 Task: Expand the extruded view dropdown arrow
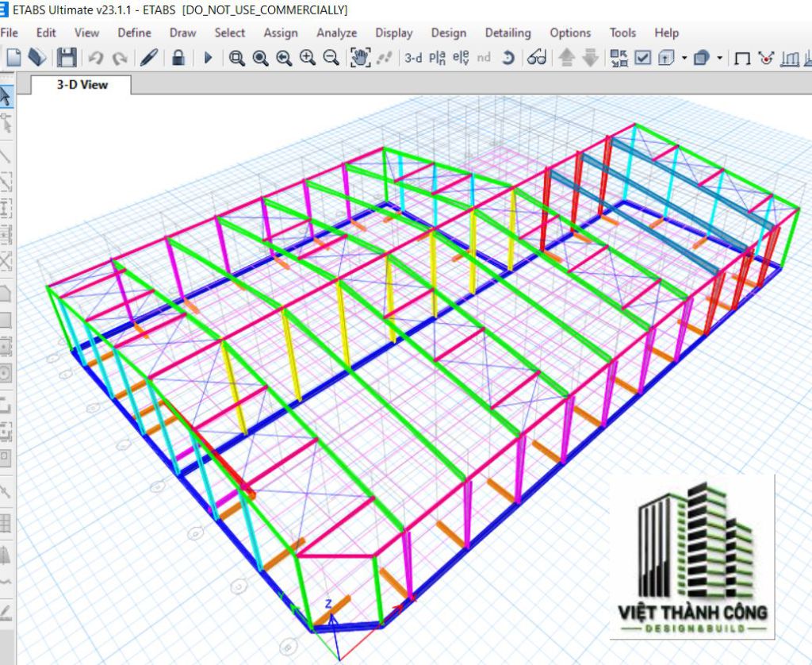[720, 58]
